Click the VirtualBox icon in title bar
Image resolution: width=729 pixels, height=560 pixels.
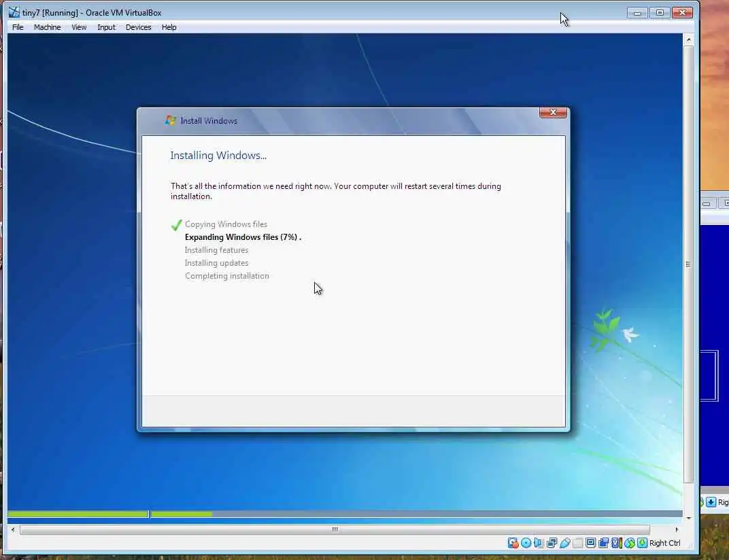coord(14,12)
